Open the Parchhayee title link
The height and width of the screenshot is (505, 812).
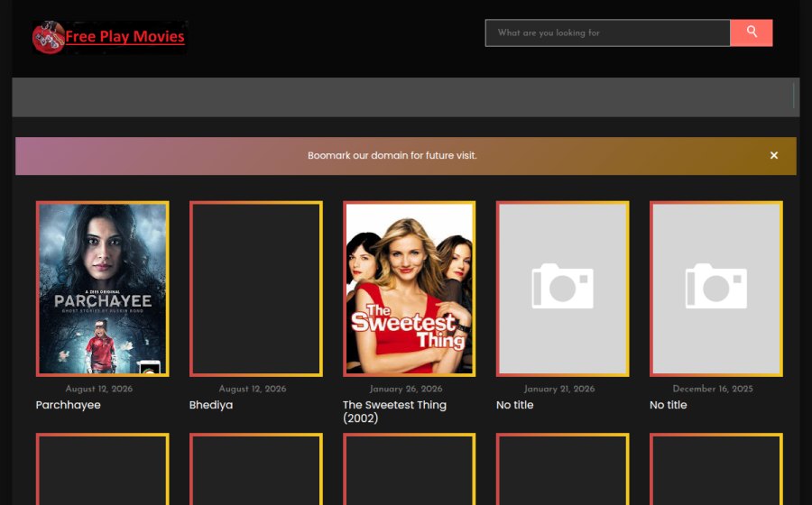tap(68, 405)
